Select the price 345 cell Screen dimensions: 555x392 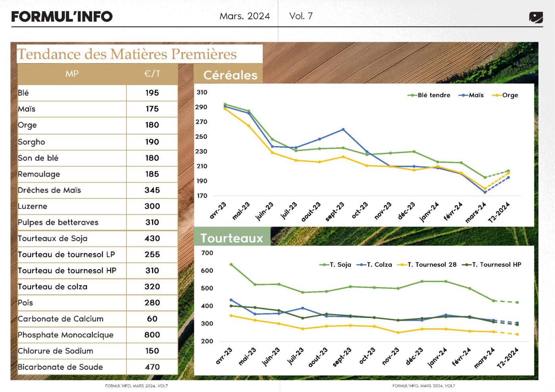[x=152, y=190]
